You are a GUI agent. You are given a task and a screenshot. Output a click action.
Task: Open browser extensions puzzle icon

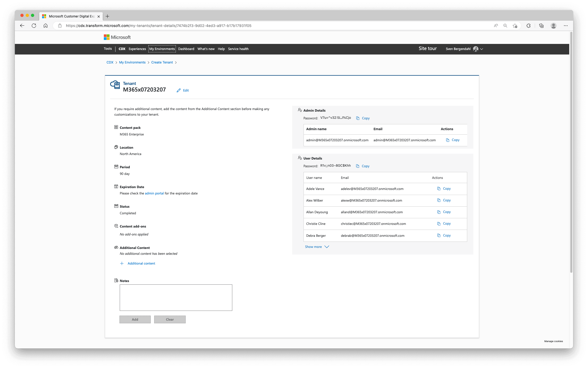(528, 26)
